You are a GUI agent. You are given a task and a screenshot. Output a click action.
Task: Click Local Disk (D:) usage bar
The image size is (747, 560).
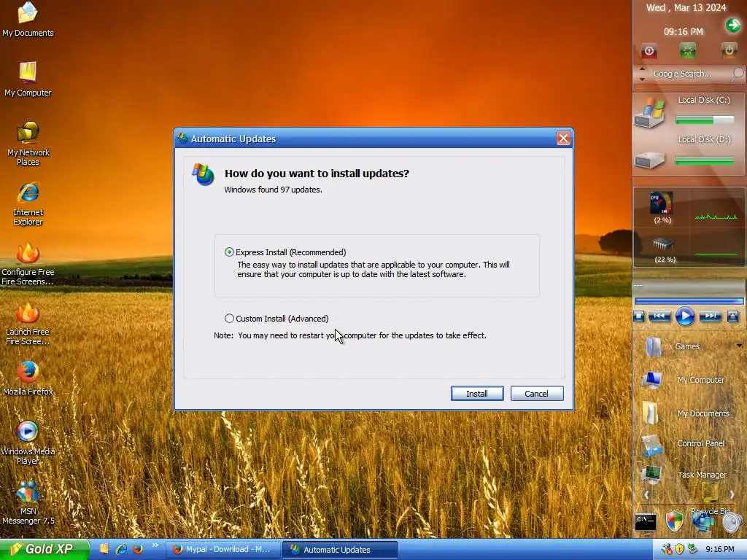click(x=705, y=161)
